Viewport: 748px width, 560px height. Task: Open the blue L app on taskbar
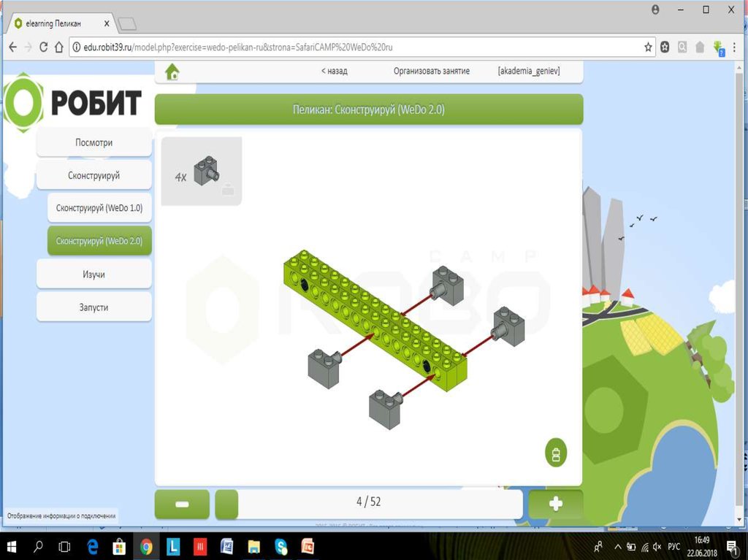[x=173, y=547]
